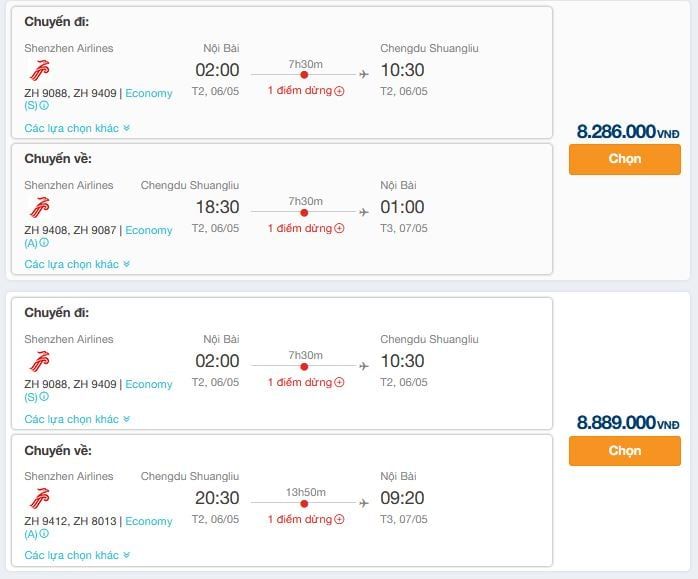Click plus icon beside stop count on 20:30 flight

point(339,520)
